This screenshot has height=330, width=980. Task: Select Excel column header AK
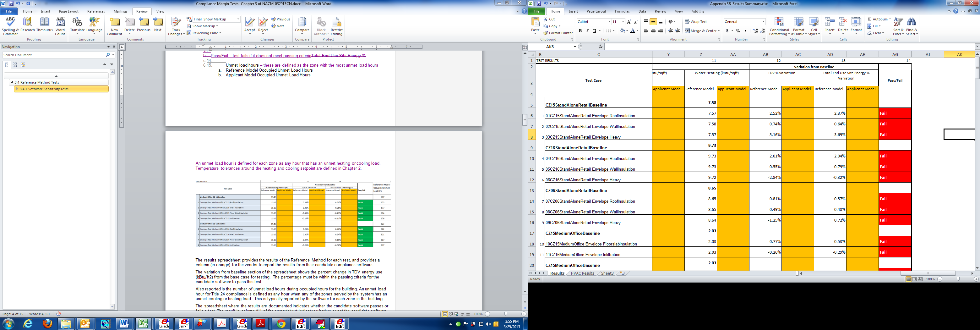tap(960, 54)
